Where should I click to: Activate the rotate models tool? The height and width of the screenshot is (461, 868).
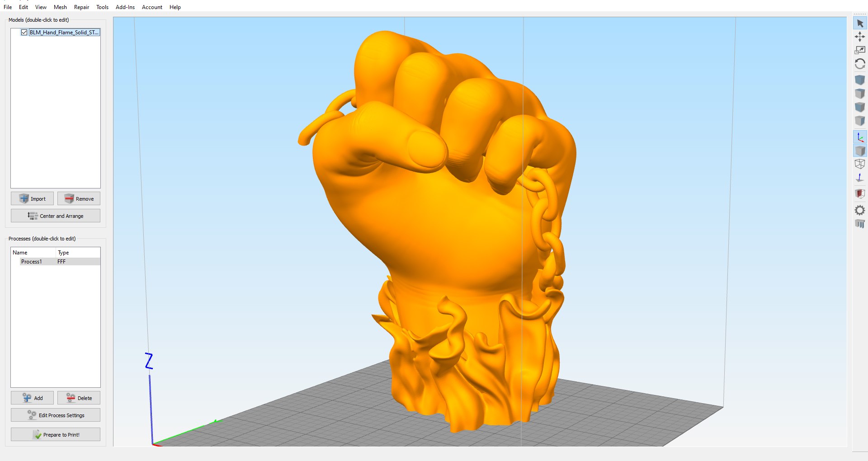[860, 64]
